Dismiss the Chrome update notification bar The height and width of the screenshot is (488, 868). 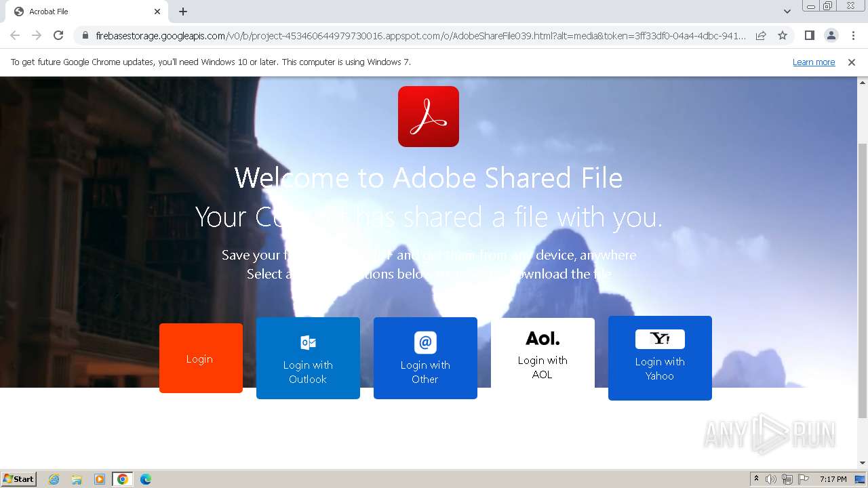[x=852, y=62]
